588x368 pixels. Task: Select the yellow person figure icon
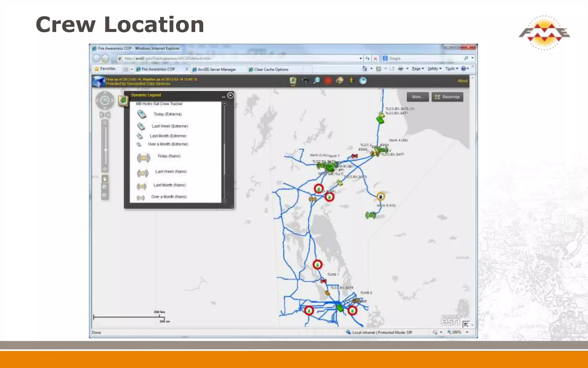point(351,80)
